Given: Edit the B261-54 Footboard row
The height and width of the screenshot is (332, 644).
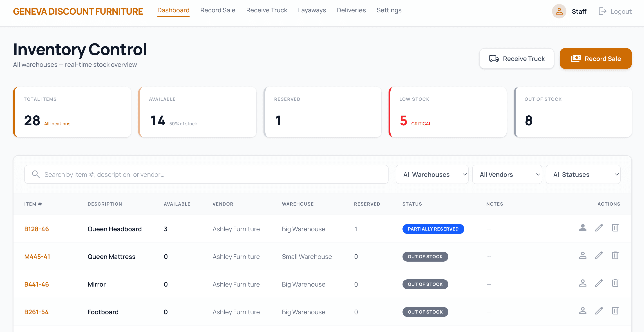Looking at the screenshot, I should (x=599, y=311).
